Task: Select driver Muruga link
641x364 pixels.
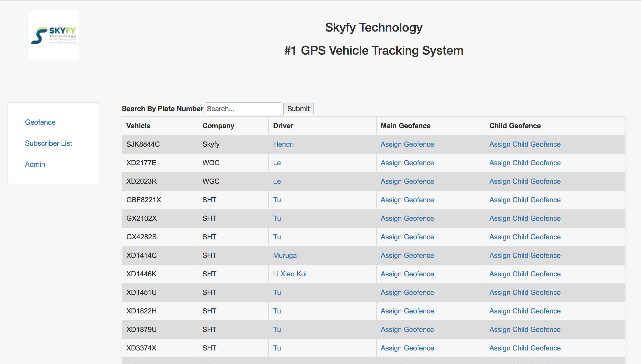Action: click(x=285, y=255)
